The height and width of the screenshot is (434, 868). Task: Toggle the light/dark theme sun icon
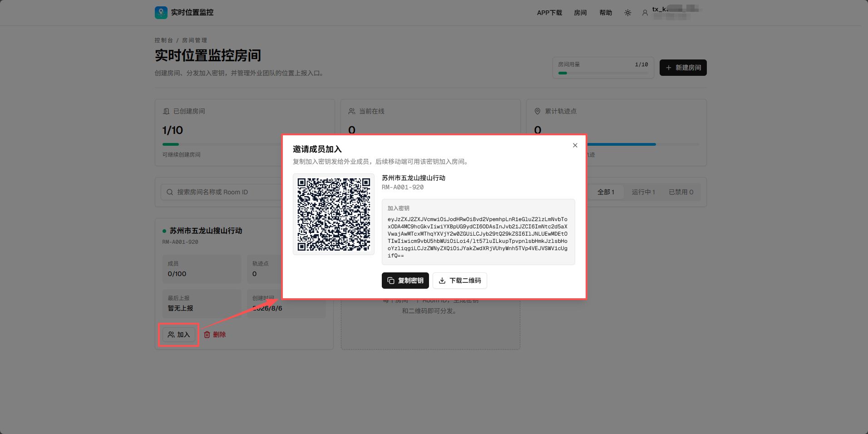point(628,13)
